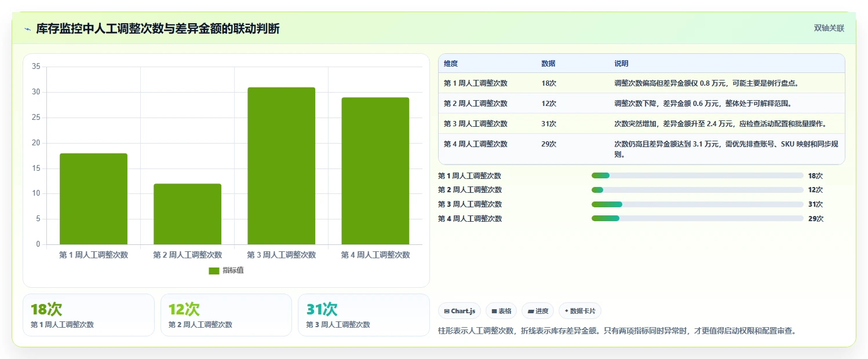This screenshot has width=868, height=359.
Task: Select the 表格 tag chip
Action: pos(501,311)
